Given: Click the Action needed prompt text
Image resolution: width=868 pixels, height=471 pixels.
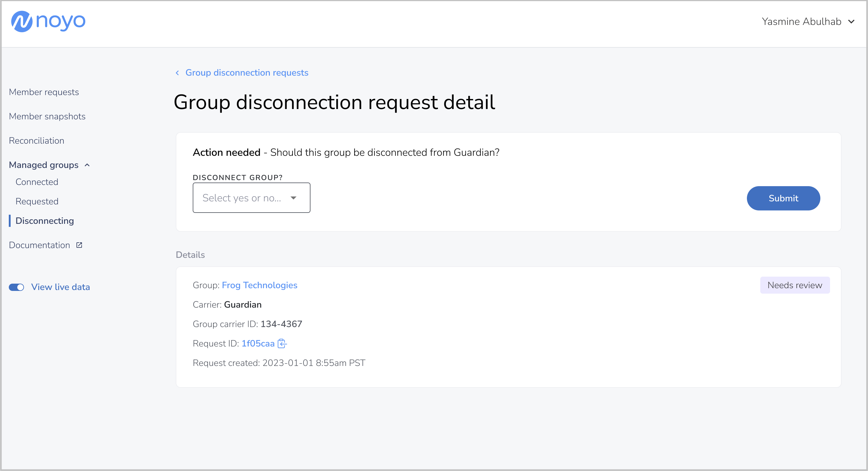Looking at the screenshot, I should (x=346, y=152).
